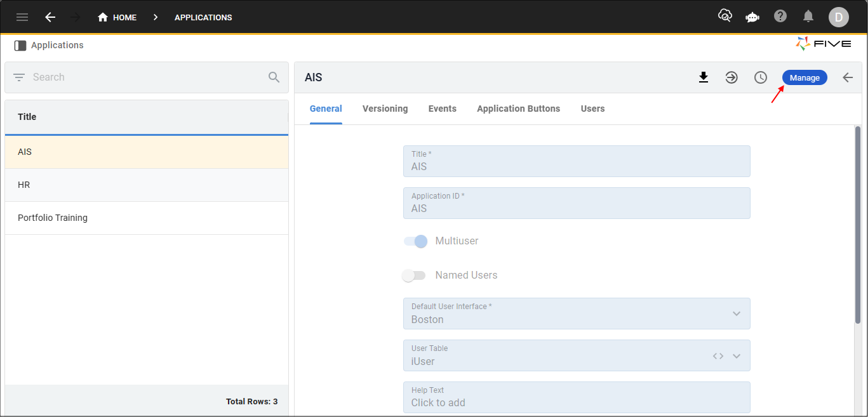Open the search filter options icon

coord(19,77)
